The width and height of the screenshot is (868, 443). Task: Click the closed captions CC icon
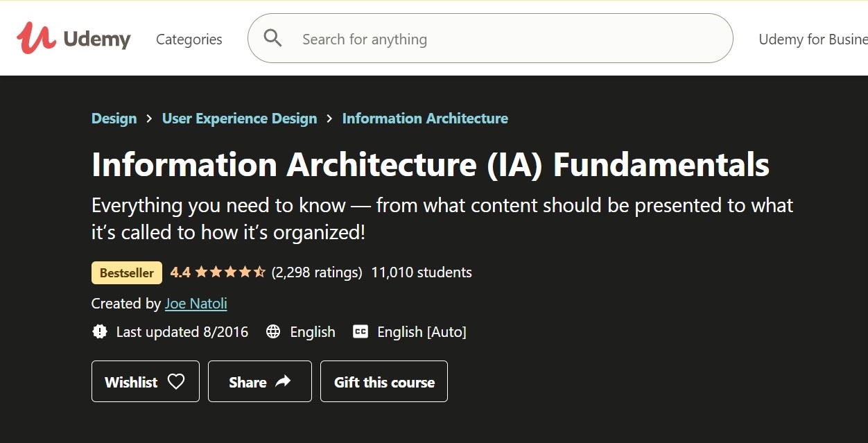pyautogui.click(x=361, y=332)
